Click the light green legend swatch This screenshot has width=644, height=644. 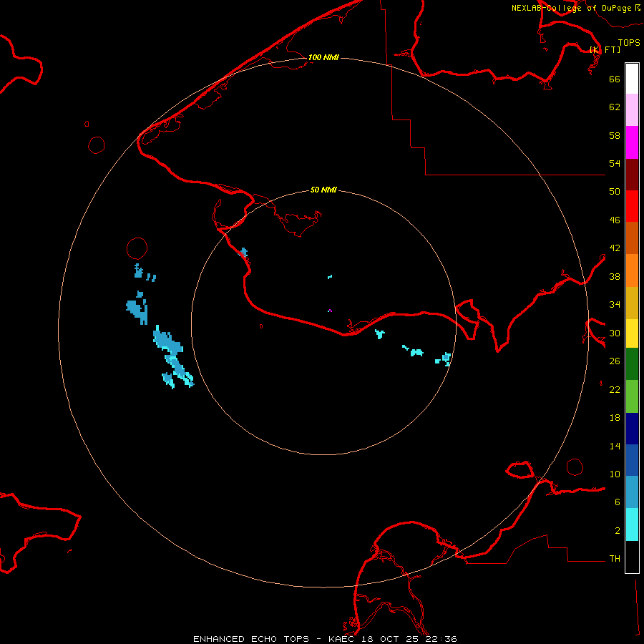click(x=632, y=396)
